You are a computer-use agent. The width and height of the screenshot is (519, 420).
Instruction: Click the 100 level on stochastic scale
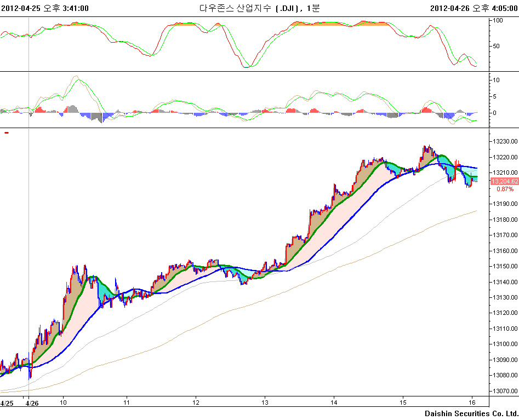(498, 20)
